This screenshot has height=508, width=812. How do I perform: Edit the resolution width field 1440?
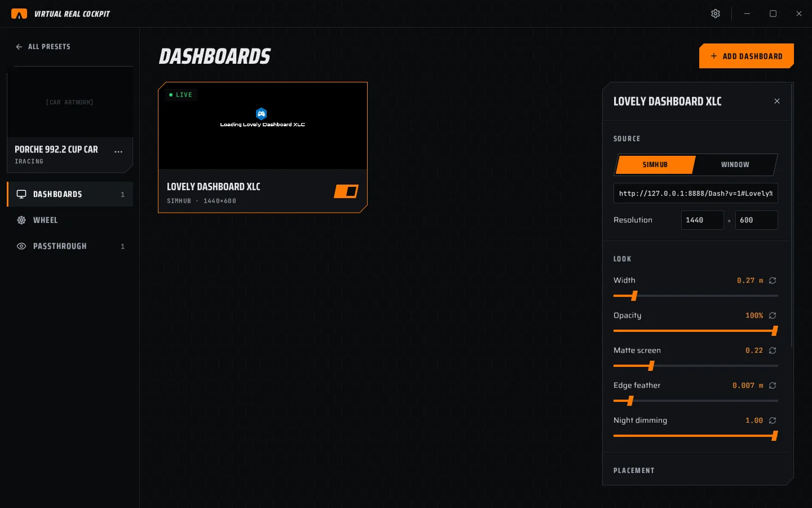703,220
